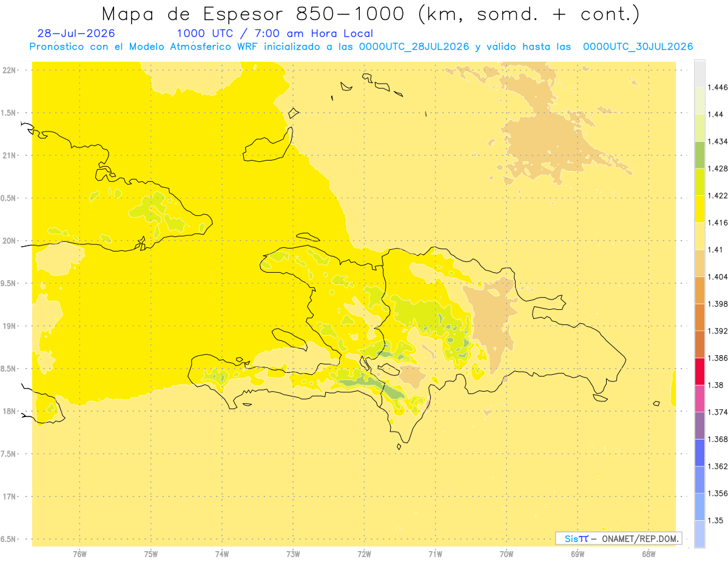The width and height of the screenshot is (728, 562).
Task: Click the legend value '1.416'
Action: (718, 222)
